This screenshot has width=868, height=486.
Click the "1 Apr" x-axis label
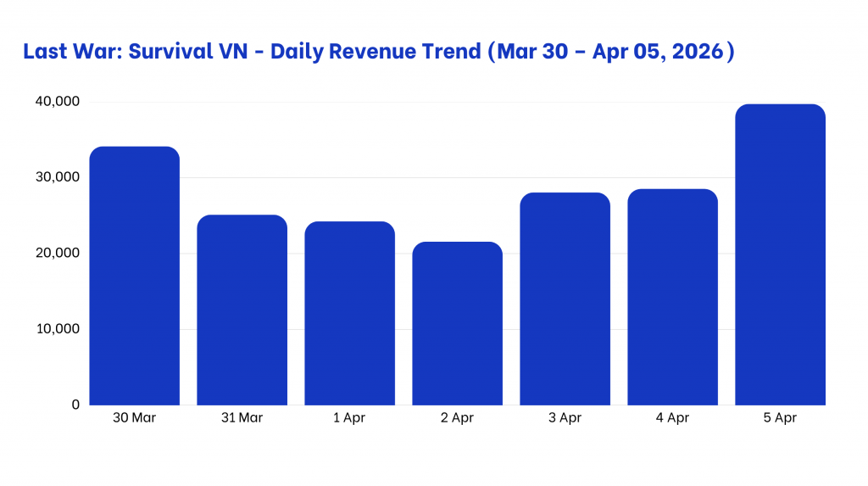tap(349, 418)
